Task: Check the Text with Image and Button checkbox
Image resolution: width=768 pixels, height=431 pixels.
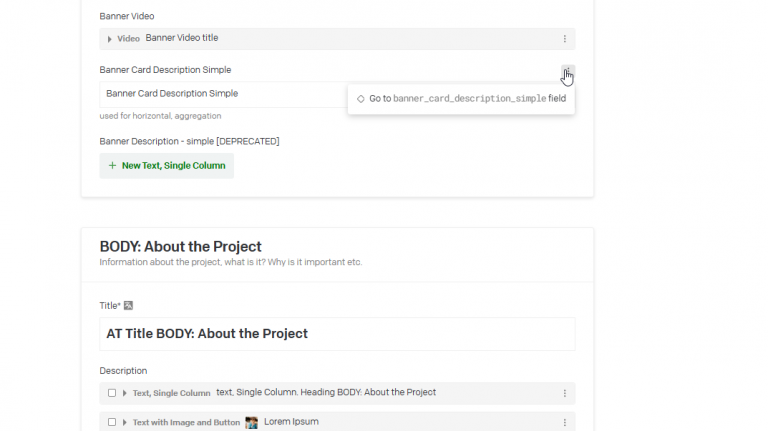Action: pyautogui.click(x=112, y=422)
